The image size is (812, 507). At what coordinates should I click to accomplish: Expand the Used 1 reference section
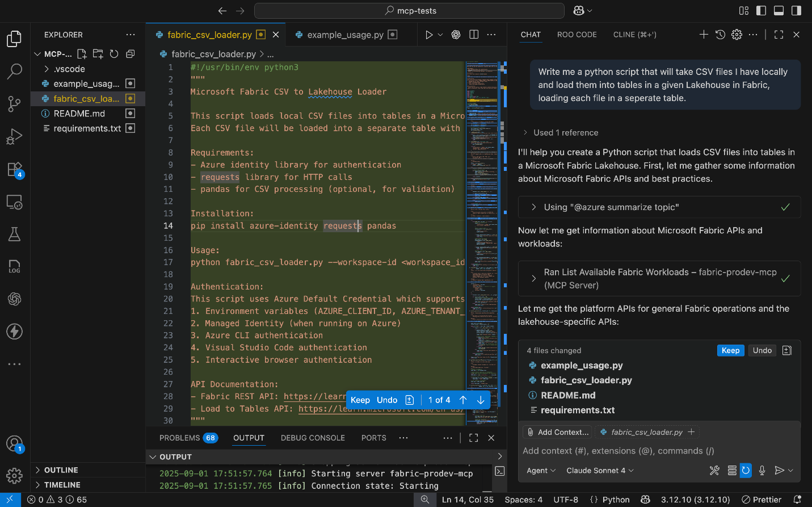[x=525, y=132]
